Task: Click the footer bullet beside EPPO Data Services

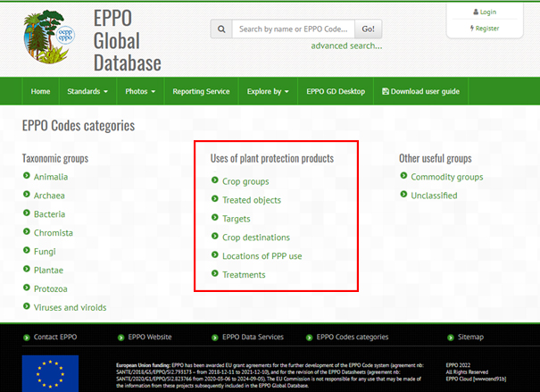Action: pyautogui.click(x=215, y=338)
